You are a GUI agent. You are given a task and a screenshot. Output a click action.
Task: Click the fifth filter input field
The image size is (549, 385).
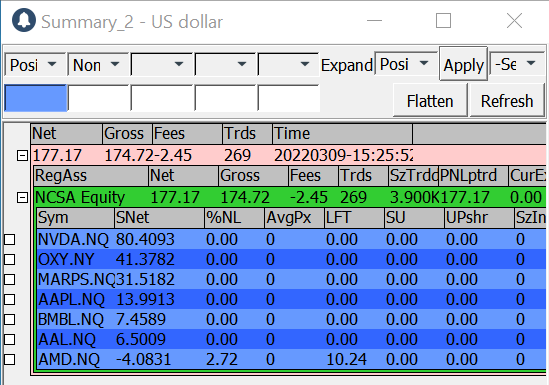pyautogui.click(x=289, y=98)
